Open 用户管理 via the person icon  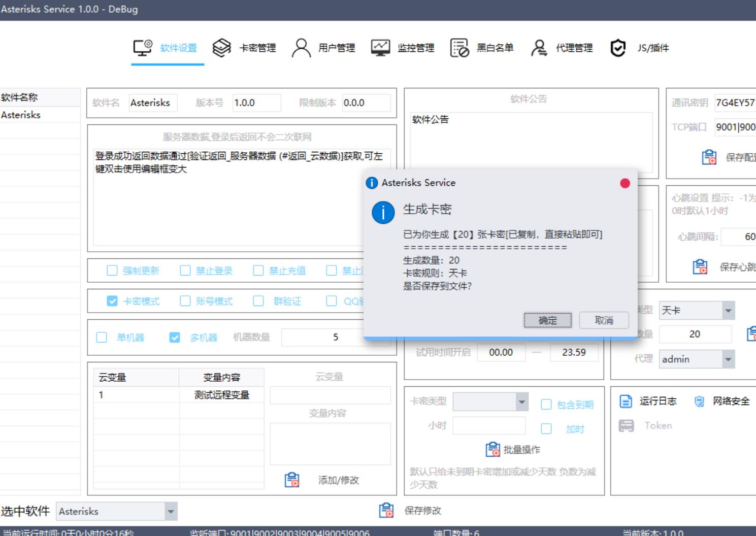(x=301, y=48)
